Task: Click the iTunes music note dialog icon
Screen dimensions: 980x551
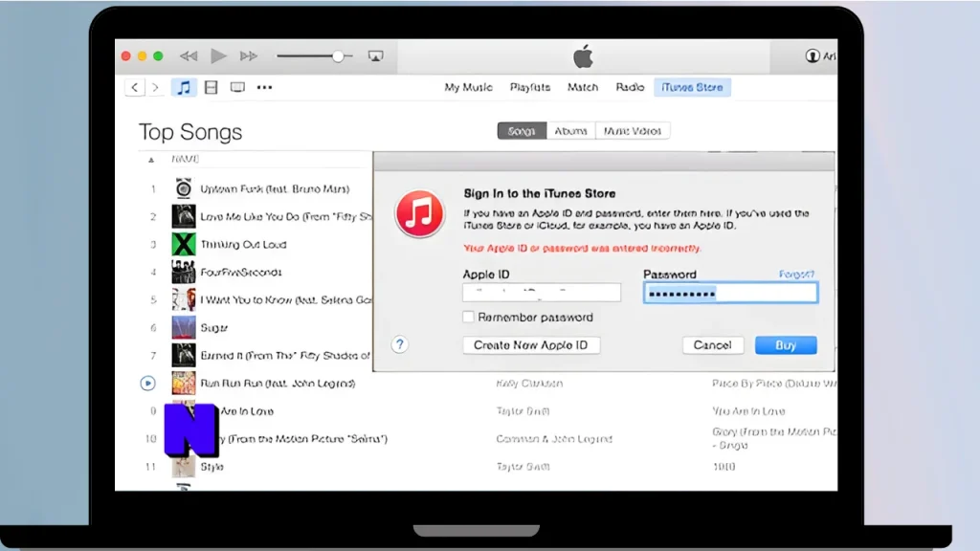Action: (x=419, y=213)
